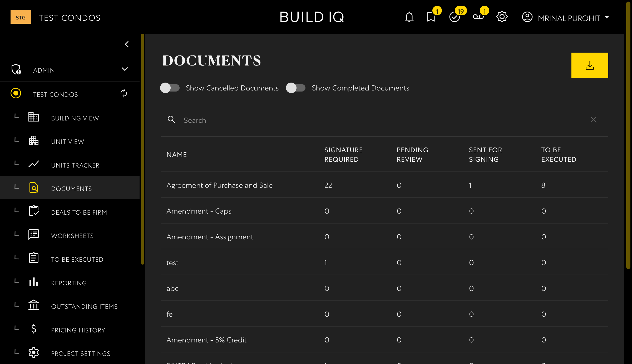Open Deals To Be Firm
Image resolution: width=632 pixels, height=364 pixels.
[x=70, y=211]
